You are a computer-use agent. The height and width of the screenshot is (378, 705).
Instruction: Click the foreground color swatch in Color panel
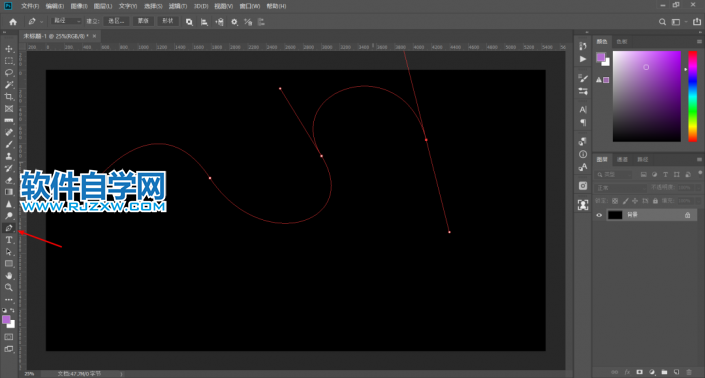click(x=601, y=57)
